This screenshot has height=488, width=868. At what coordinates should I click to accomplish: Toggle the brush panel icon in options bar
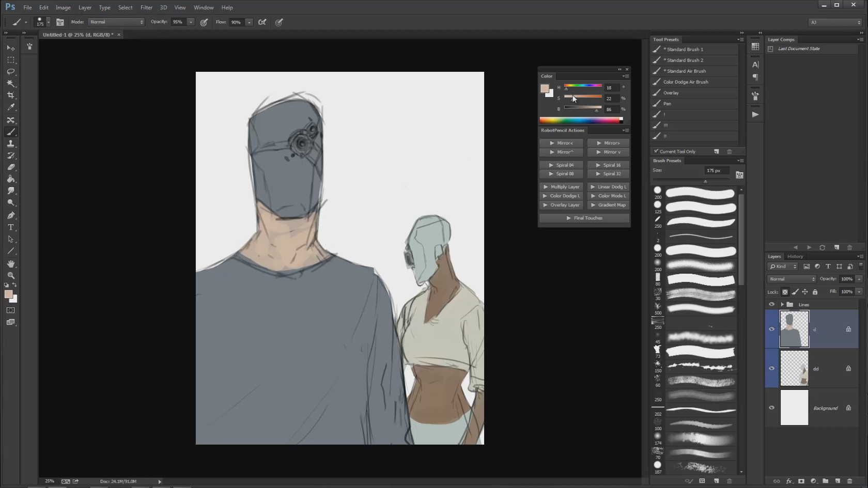coord(60,22)
